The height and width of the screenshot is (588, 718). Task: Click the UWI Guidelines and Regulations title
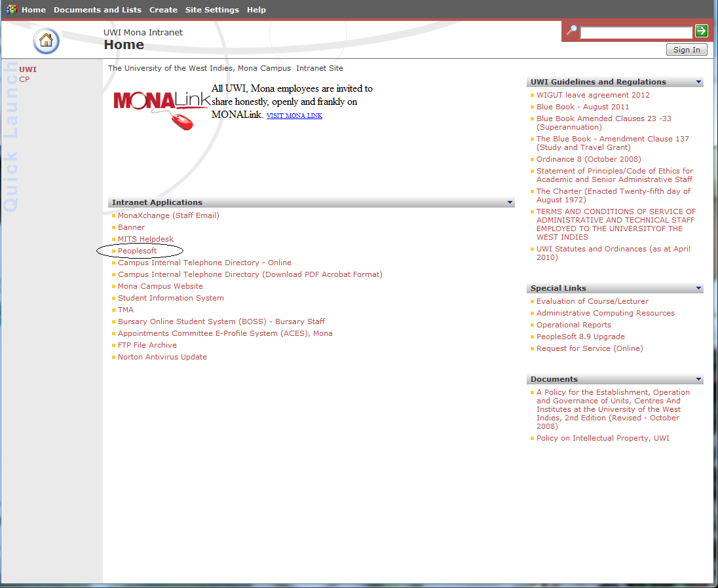pyautogui.click(x=598, y=82)
